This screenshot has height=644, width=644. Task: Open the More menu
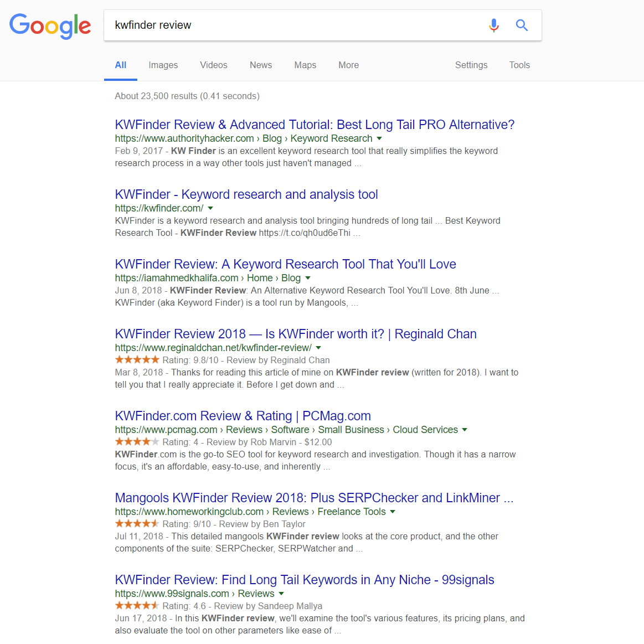(349, 65)
